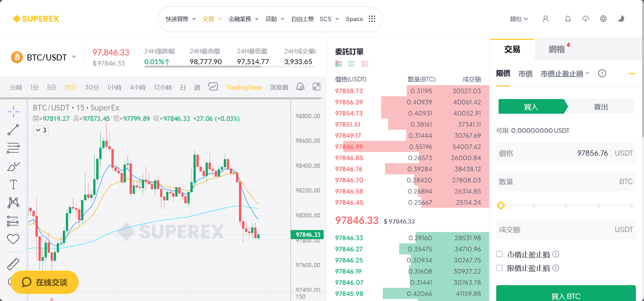
Task: Open the 快速買幣 dropdown
Action: pyautogui.click(x=181, y=19)
